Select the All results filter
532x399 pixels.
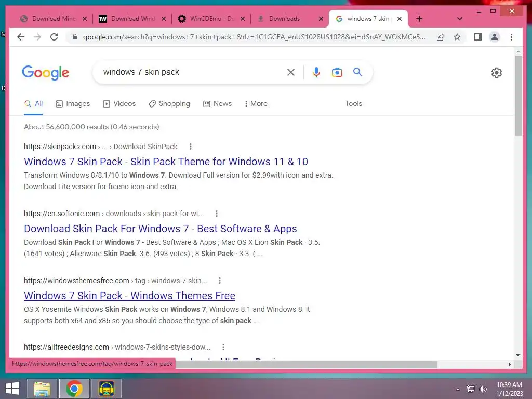33,103
